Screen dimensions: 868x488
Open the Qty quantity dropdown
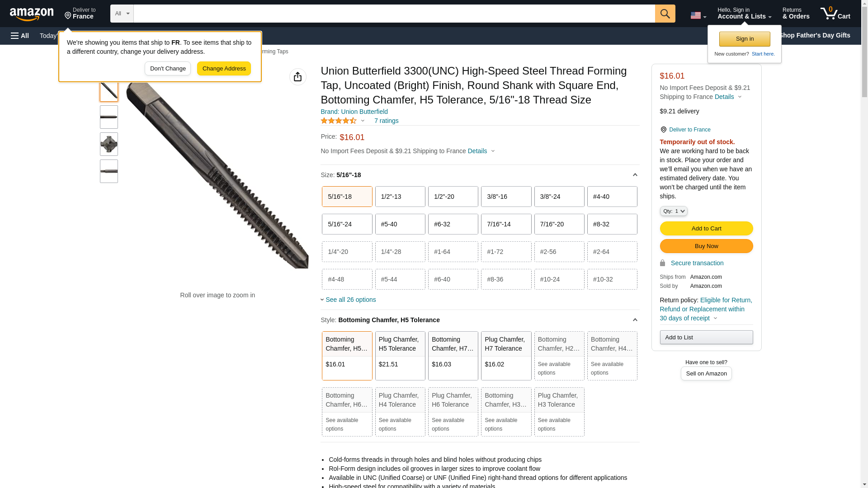point(673,211)
